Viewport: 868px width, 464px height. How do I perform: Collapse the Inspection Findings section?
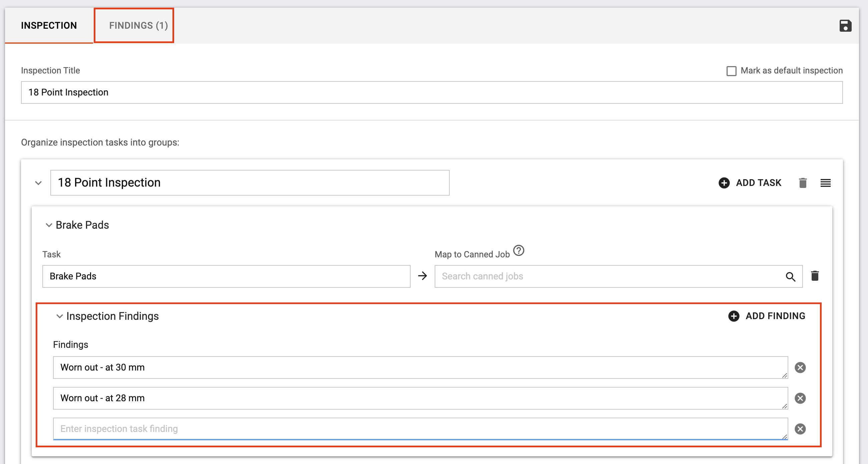coord(59,316)
